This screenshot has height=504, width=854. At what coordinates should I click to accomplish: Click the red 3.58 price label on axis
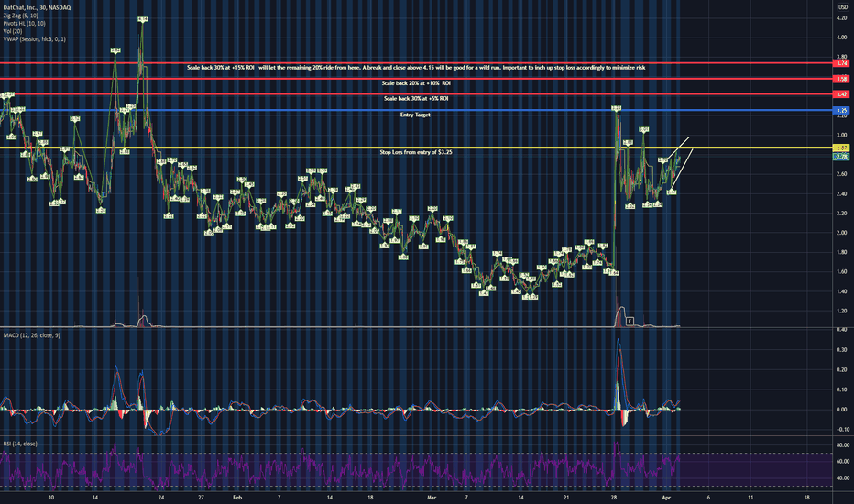(x=842, y=79)
